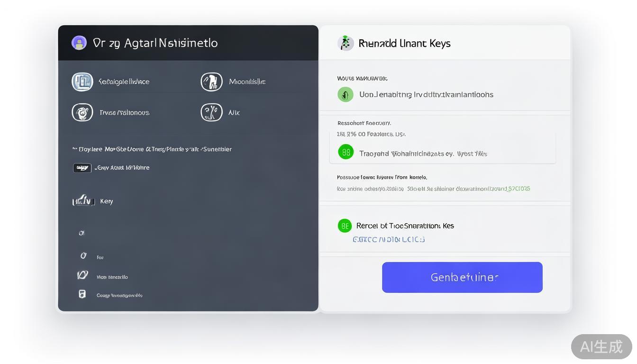
Task: Click the purple avatar icon in the dark header
Action: click(79, 43)
